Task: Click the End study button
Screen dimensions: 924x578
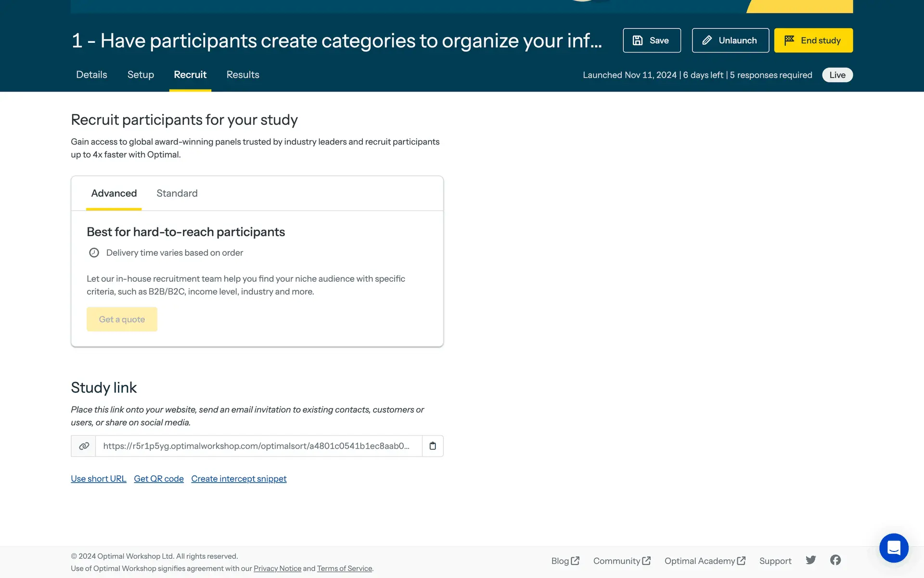Action: pos(813,40)
